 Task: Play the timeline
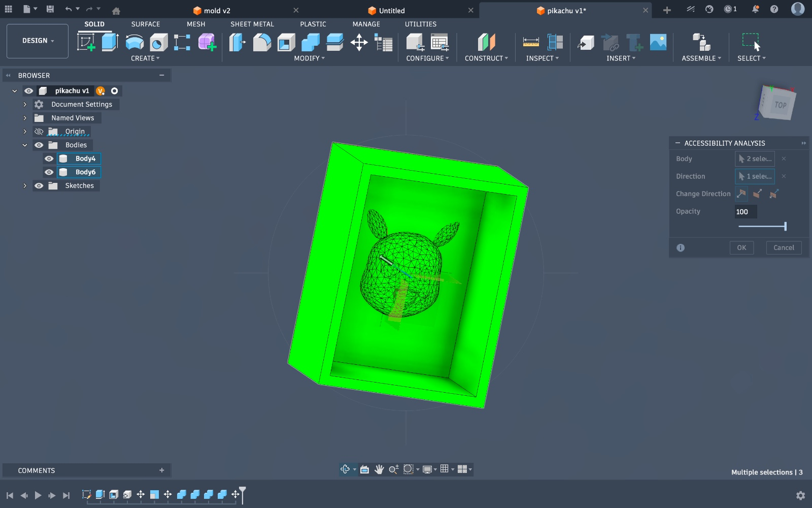coord(38,495)
